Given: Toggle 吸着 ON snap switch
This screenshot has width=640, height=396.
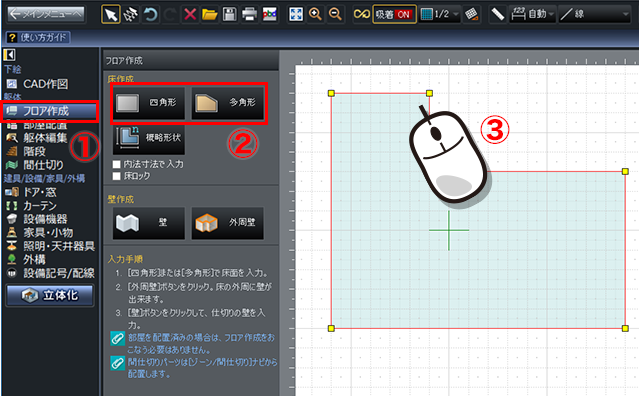Looking at the screenshot, I should point(394,14).
